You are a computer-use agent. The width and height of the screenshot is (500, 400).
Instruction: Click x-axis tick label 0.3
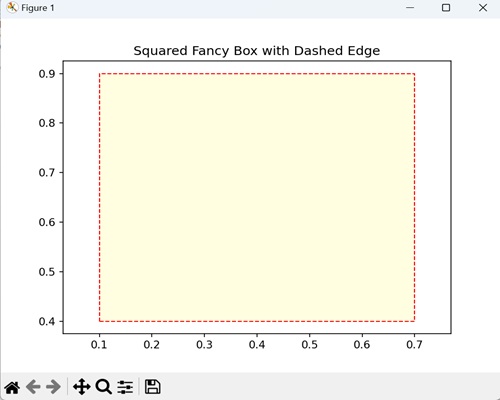point(204,345)
